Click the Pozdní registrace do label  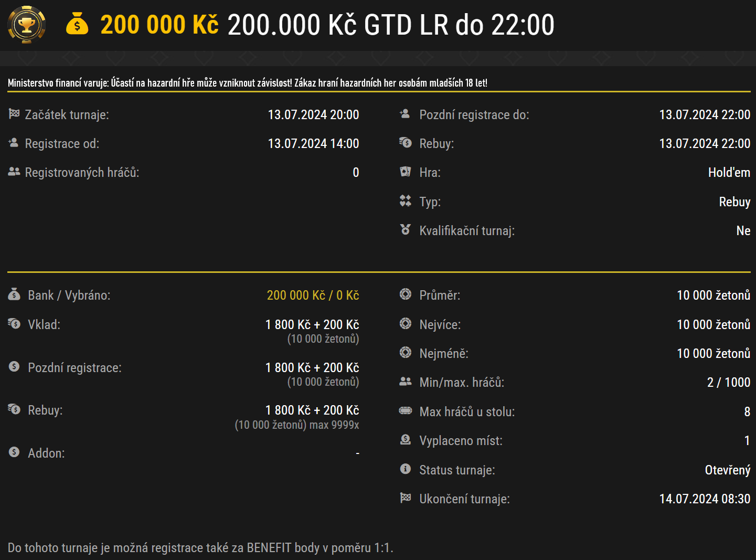(x=474, y=115)
